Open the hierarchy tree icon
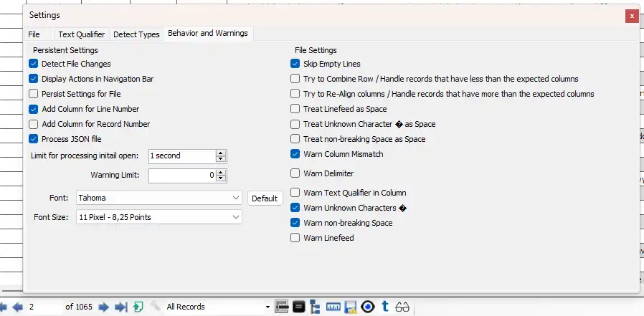 [315, 307]
